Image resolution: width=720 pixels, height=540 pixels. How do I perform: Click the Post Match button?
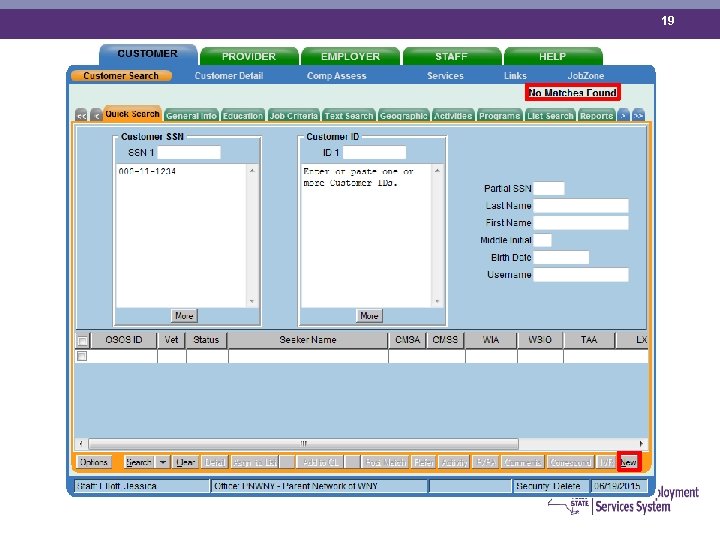[386, 462]
